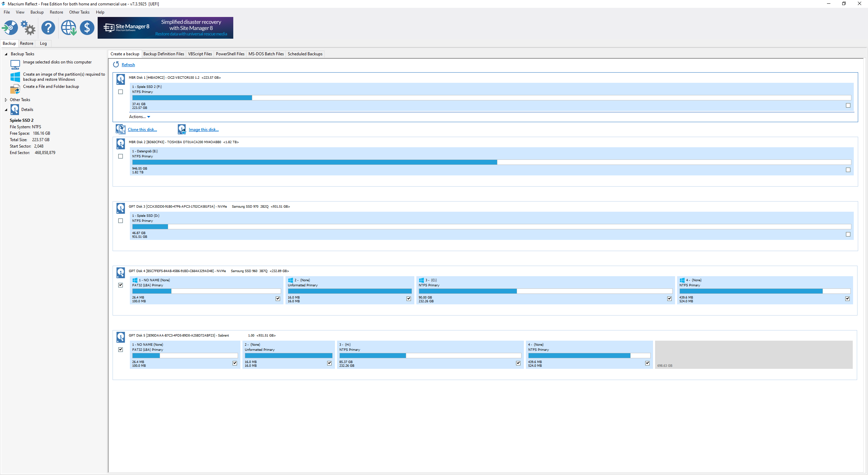Click the Windows image partitions icon in sidebar
This screenshot has width=868, height=475.
(15, 77)
